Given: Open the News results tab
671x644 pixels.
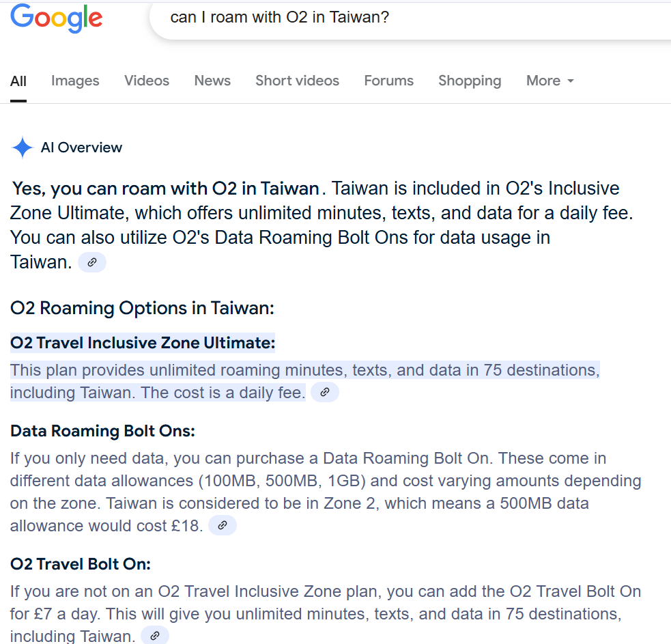Looking at the screenshot, I should click(x=212, y=81).
